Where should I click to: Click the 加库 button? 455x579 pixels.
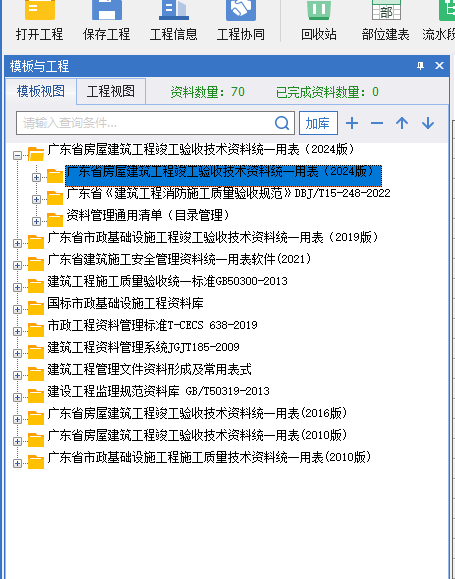(318, 123)
